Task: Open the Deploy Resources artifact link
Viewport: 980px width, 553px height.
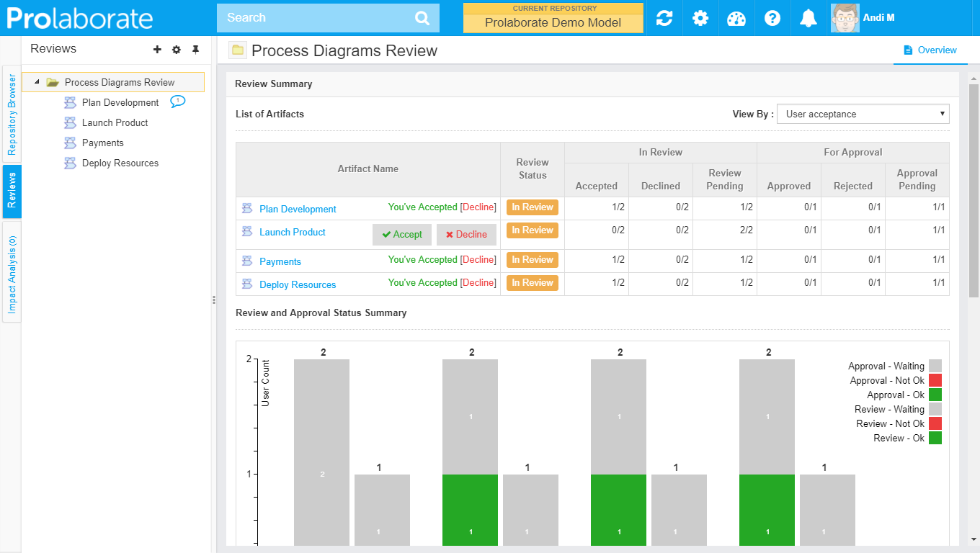Action: pyautogui.click(x=298, y=285)
